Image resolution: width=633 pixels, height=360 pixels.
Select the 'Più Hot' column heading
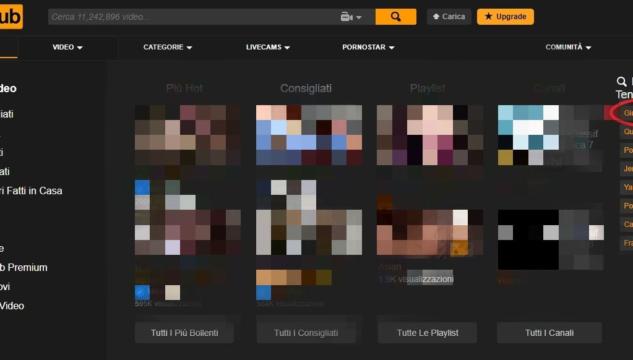click(184, 88)
